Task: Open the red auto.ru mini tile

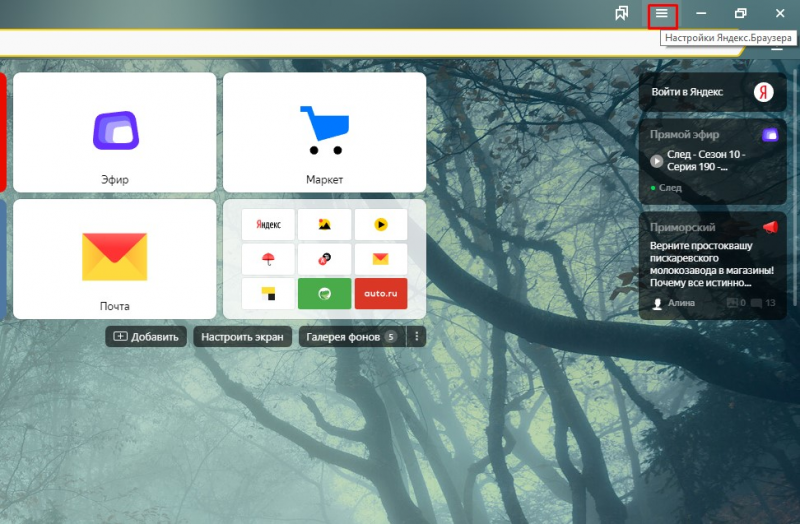Action: coord(381,293)
